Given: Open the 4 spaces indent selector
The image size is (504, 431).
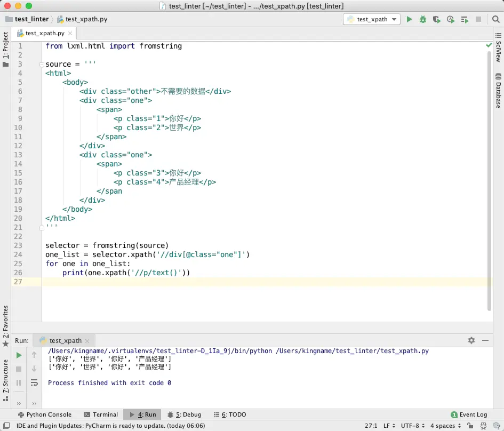Looking at the screenshot, I should (x=445, y=426).
